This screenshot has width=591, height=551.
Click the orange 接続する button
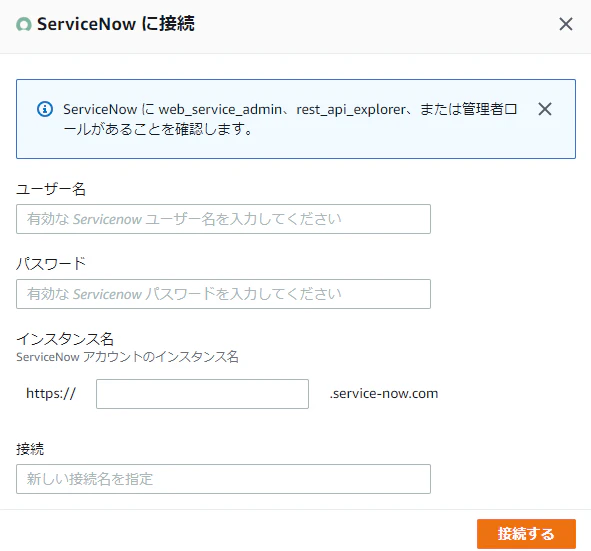tap(526, 534)
